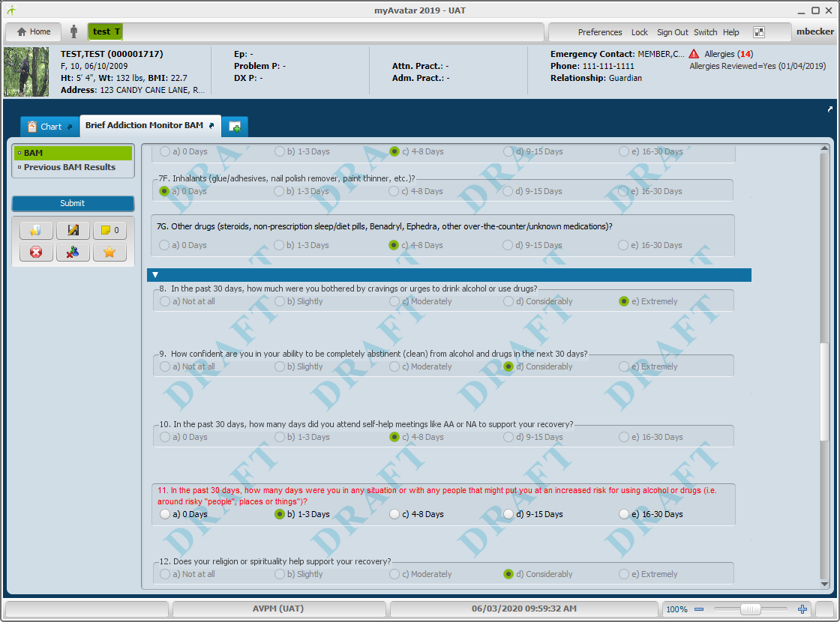Click the save draft disk-and-pencil icon
The width and height of the screenshot is (840, 622).
point(73,230)
